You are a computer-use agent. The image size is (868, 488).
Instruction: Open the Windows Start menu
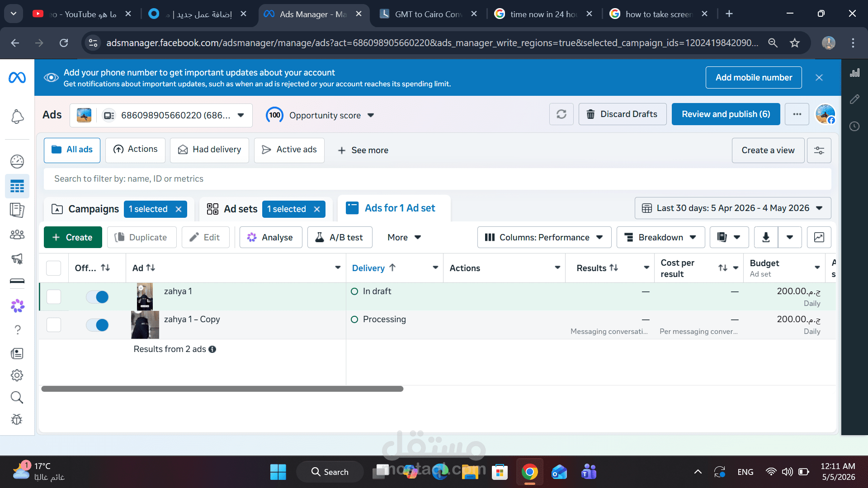(x=278, y=472)
